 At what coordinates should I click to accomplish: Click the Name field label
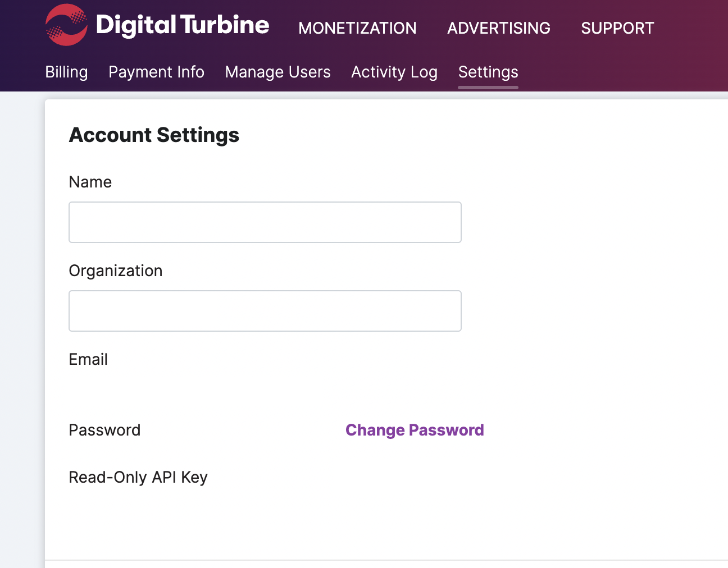click(90, 182)
